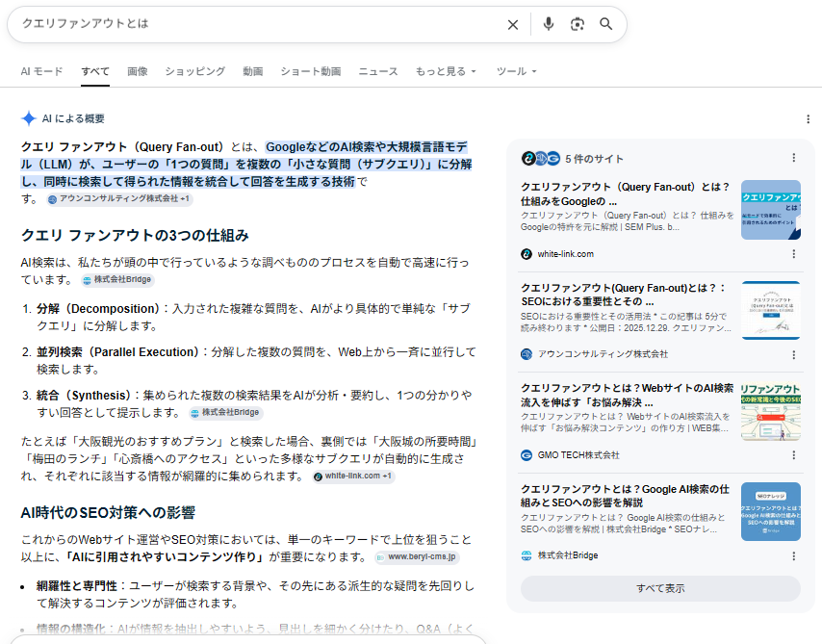Screen dimensions: 822x644
Task: Expand the もっと見る dropdown
Action: tap(446, 71)
